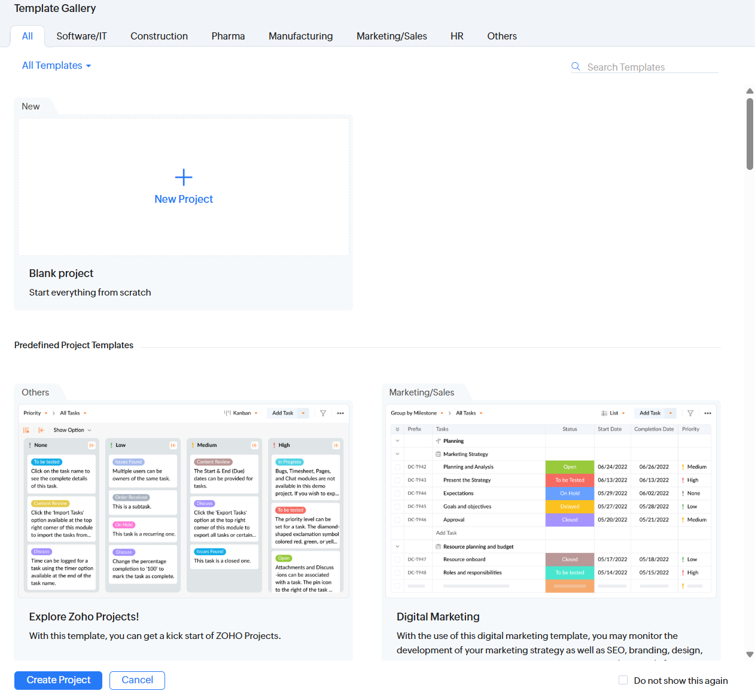Open the Marketing/Sales category tab
The image size is (755, 700).
pos(392,36)
